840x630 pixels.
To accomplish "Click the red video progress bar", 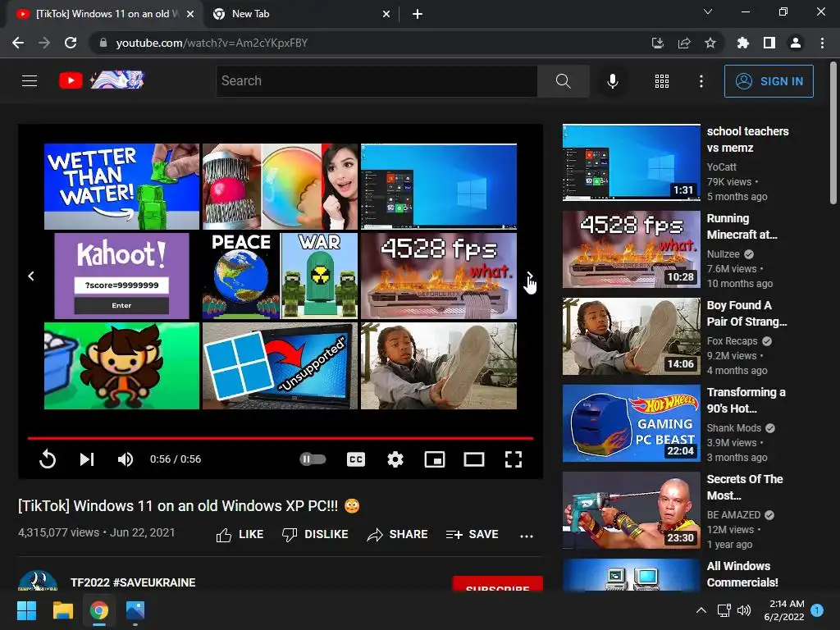I will coord(281,438).
